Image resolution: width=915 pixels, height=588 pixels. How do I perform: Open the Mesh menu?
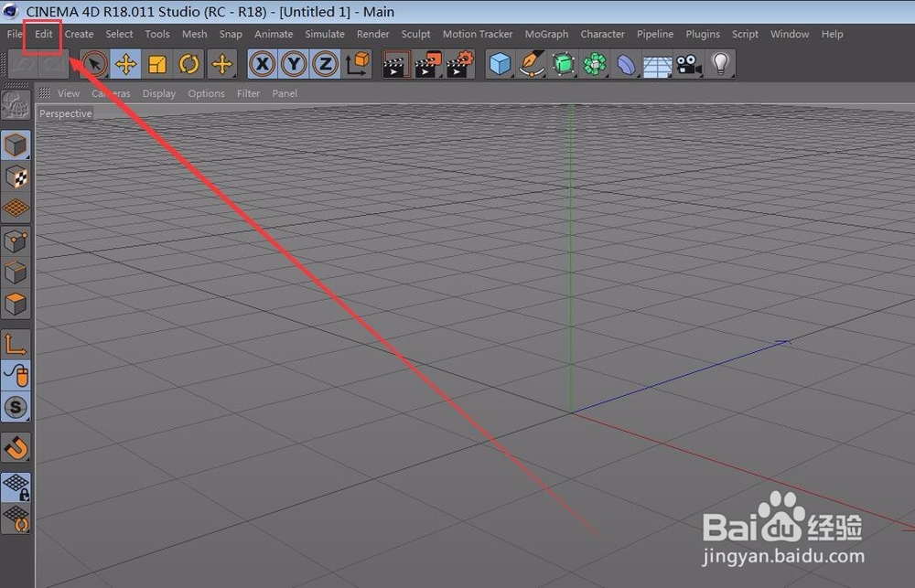pos(194,34)
